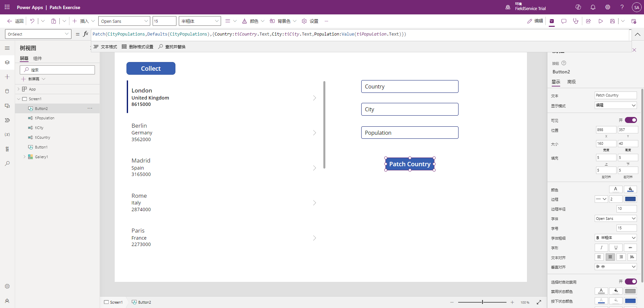
Task: Click the undo icon
Action: pyautogui.click(x=32, y=21)
